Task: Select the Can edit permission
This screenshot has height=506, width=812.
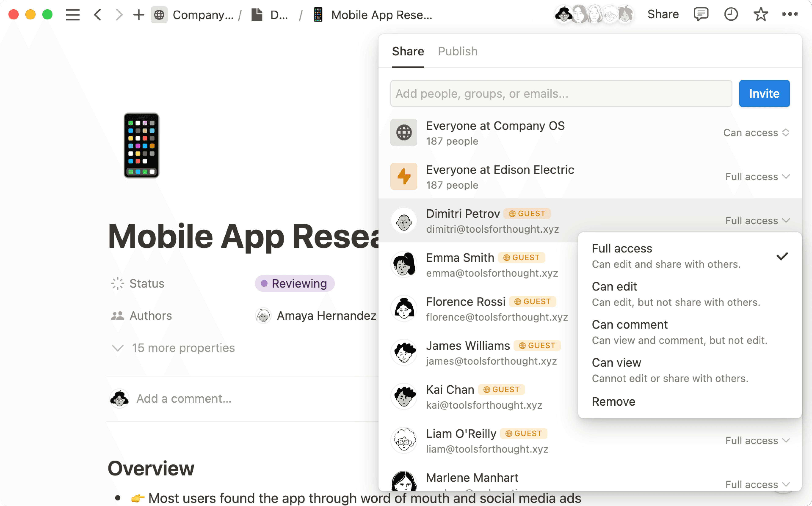Action: (x=614, y=287)
